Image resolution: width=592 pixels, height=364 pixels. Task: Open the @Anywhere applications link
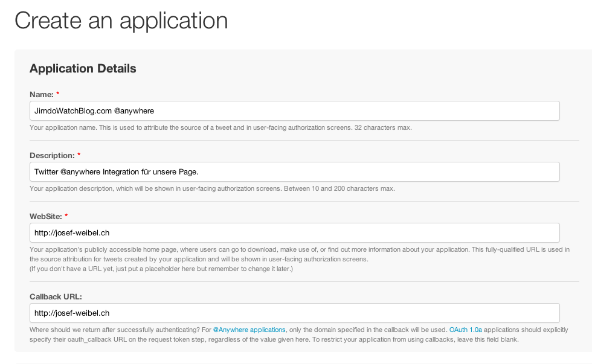click(249, 330)
